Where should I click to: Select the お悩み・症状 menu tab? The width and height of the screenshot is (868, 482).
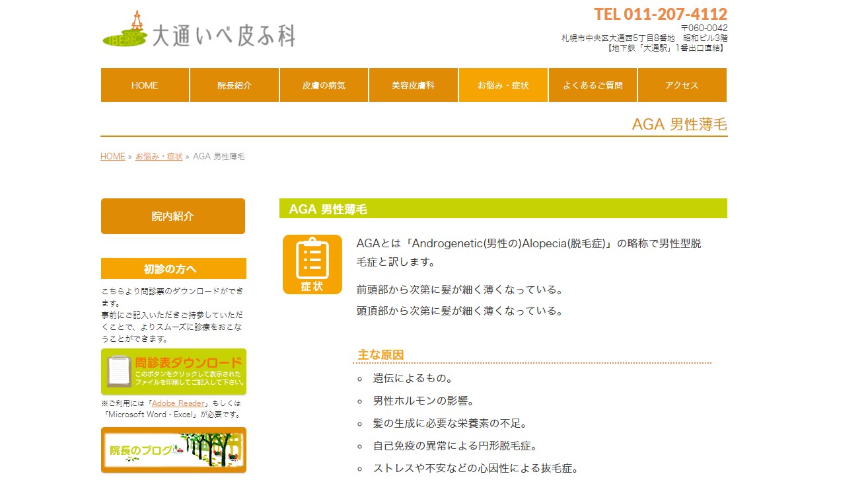coord(503,85)
